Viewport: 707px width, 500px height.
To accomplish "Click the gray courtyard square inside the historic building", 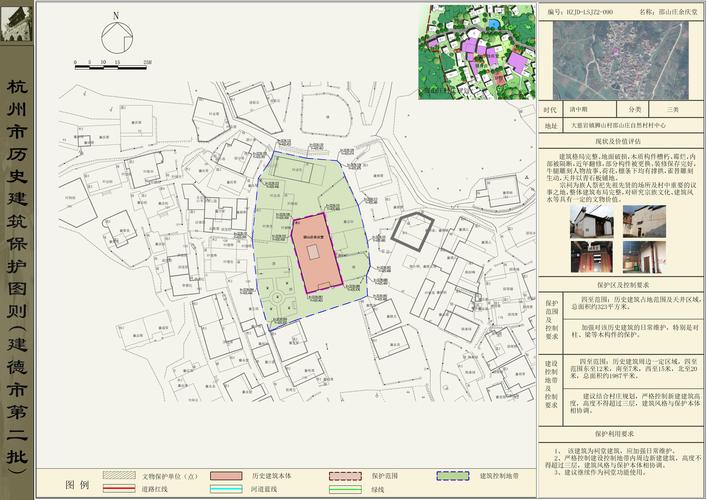I will 314,252.
